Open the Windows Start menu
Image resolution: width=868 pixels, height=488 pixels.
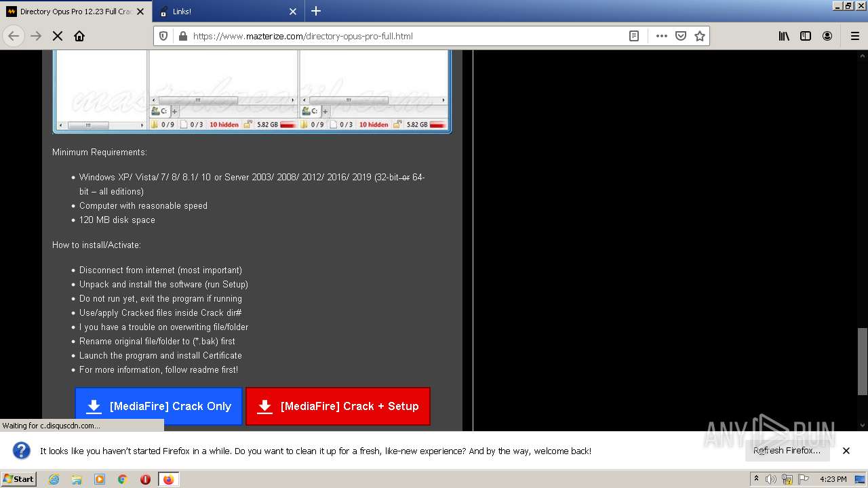(19, 479)
